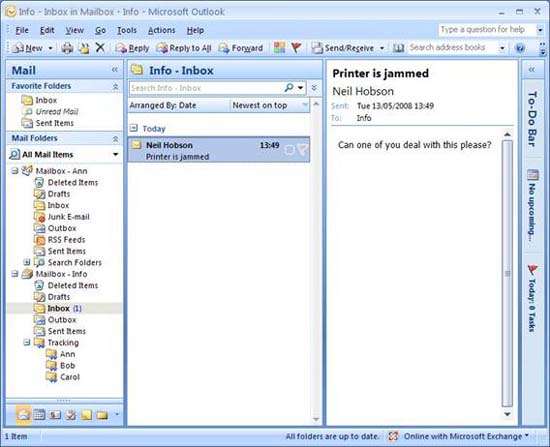
Task: Click the Follow Up flag icon
Action: (296, 48)
